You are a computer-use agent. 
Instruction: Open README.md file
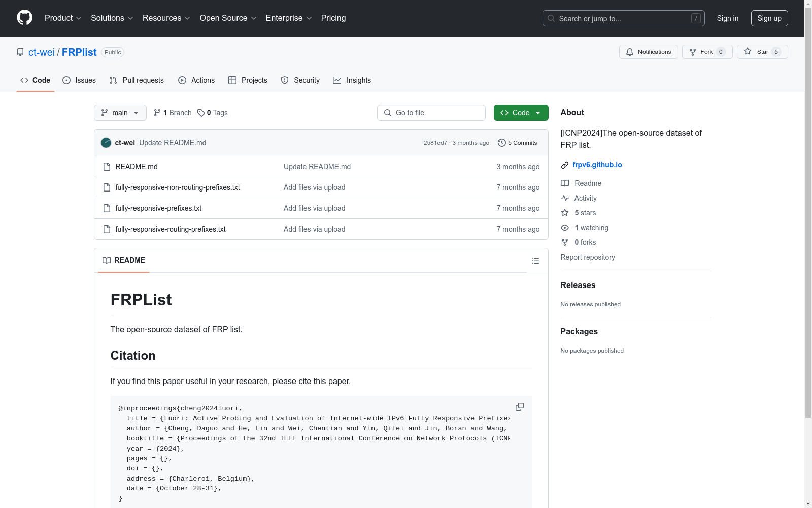click(x=137, y=167)
